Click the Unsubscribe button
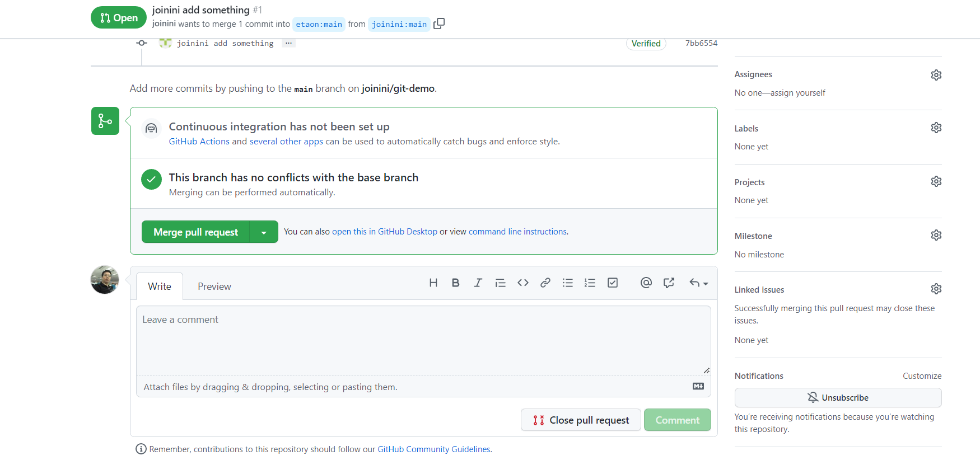Viewport: 980px width, 460px height. click(x=838, y=397)
